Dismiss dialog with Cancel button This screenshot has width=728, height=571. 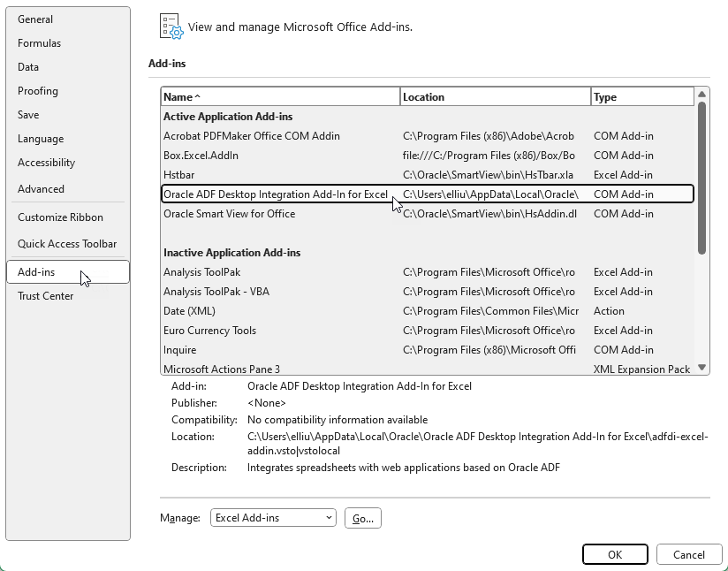[688, 554]
